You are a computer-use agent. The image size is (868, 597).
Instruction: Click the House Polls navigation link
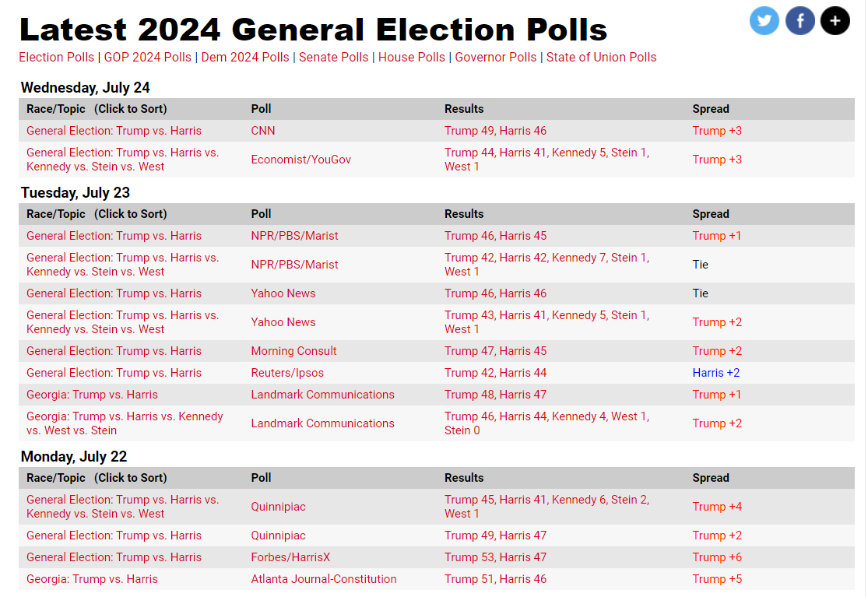point(412,58)
